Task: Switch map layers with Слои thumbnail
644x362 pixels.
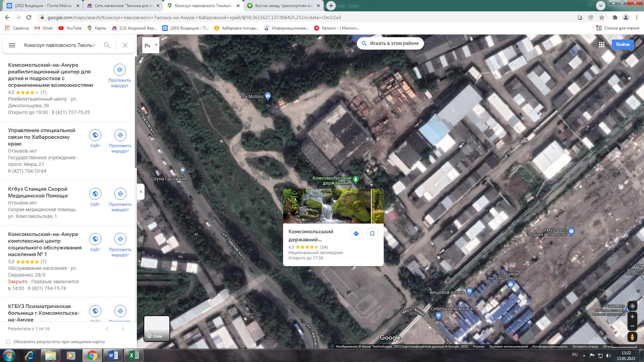Action: tap(157, 328)
